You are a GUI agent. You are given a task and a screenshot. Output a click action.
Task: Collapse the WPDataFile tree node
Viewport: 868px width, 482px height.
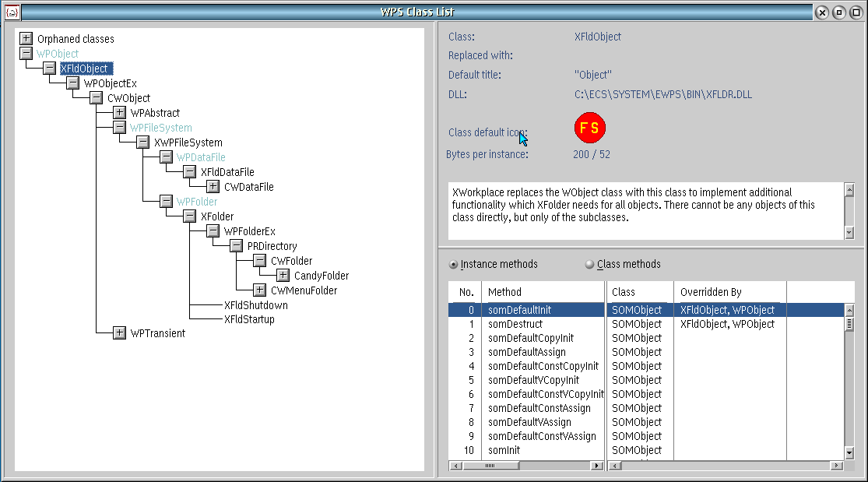coord(166,157)
